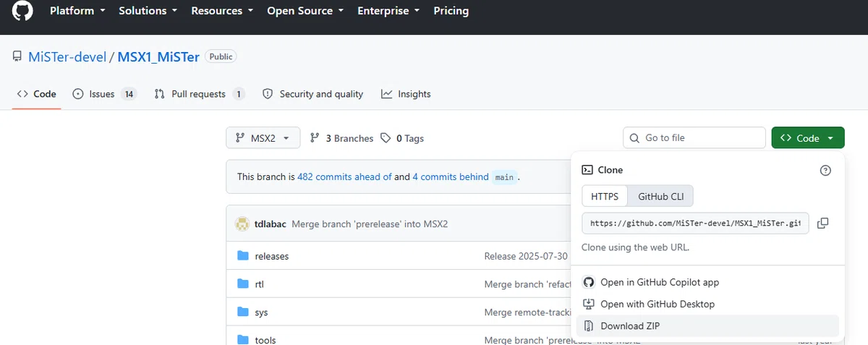This screenshot has height=345, width=868.
Task: Select the clone URL text field
Action: (695, 223)
